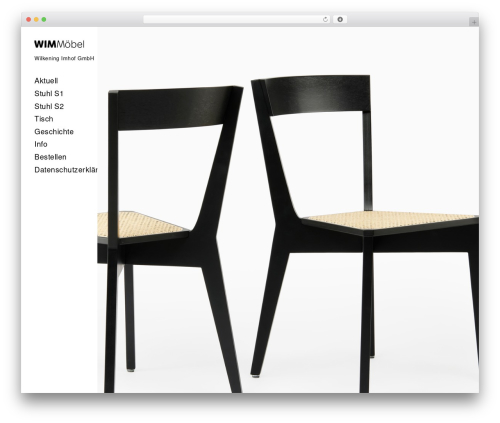Open the Aktuell page
The height and width of the screenshot is (423, 500).
pos(46,81)
